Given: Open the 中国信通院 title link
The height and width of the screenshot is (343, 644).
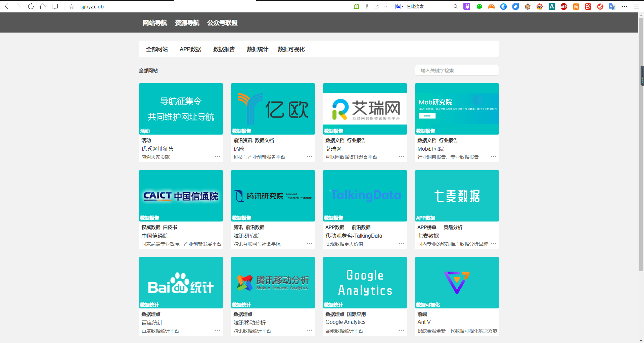Looking at the screenshot, I should 155,236.
